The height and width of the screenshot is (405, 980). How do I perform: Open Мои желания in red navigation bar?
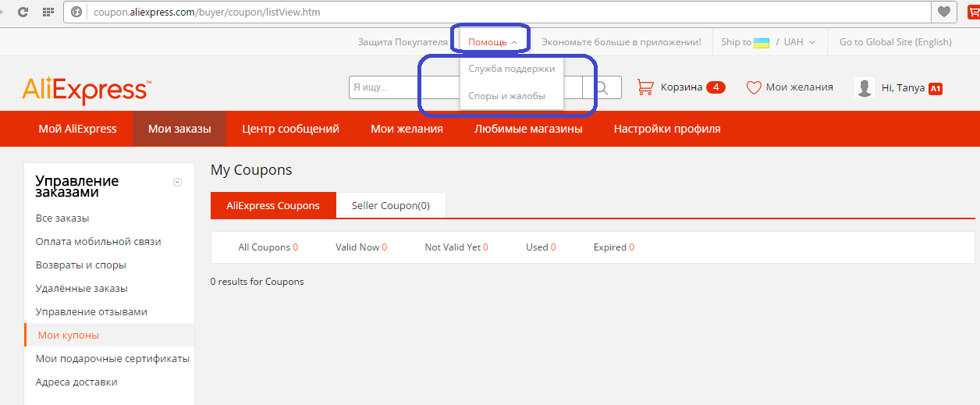point(407,129)
